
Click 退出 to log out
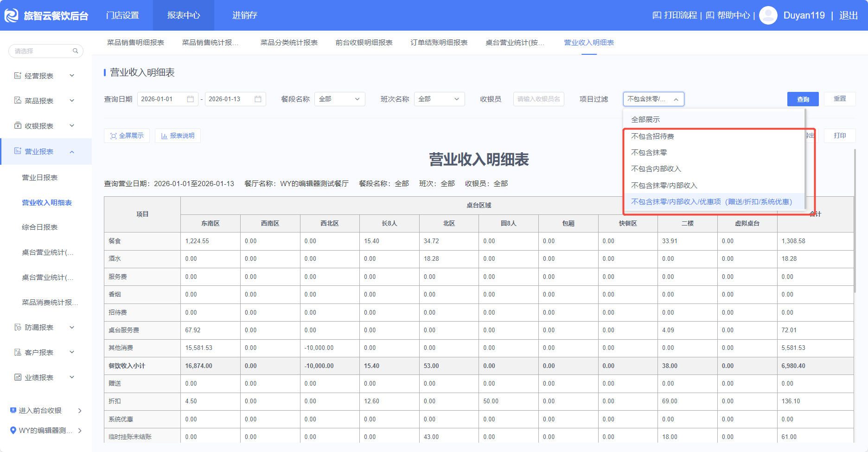tap(848, 15)
